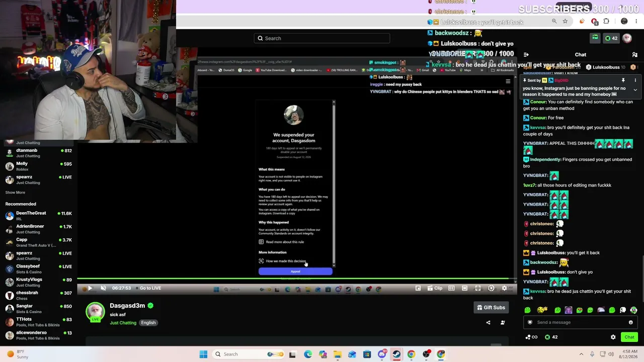The height and width of the screenshot is (362, 644).
Task: Click the Appeal button in the video
Action: [x=295, y=271]
